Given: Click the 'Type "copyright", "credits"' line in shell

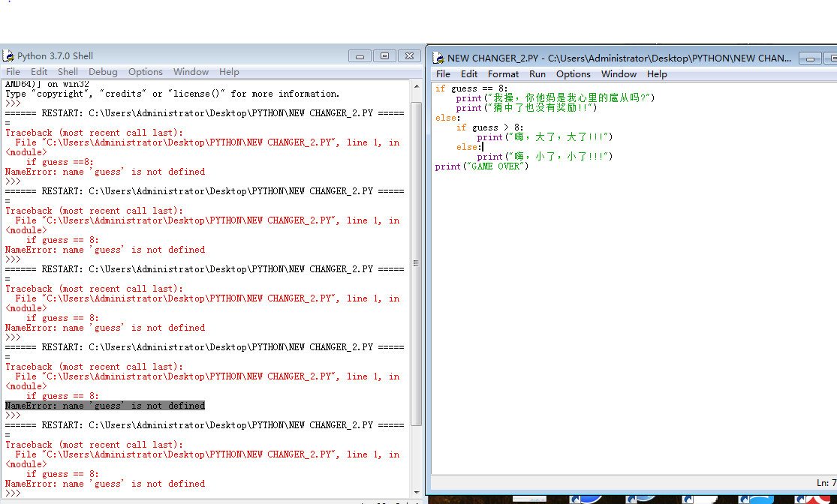Looking at the screenshot, I should coord(173,94).
